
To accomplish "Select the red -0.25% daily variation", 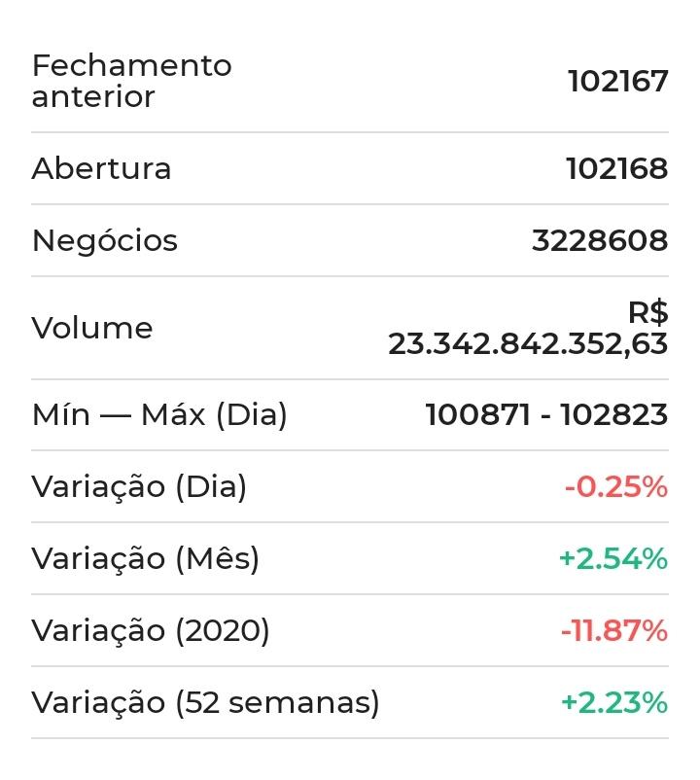I will [615, 486].
